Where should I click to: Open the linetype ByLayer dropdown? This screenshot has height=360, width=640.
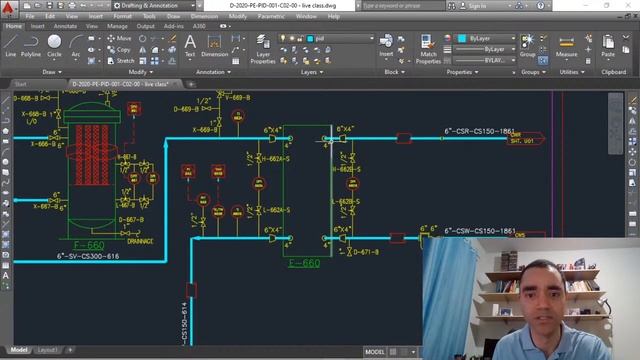coord(513,49)
